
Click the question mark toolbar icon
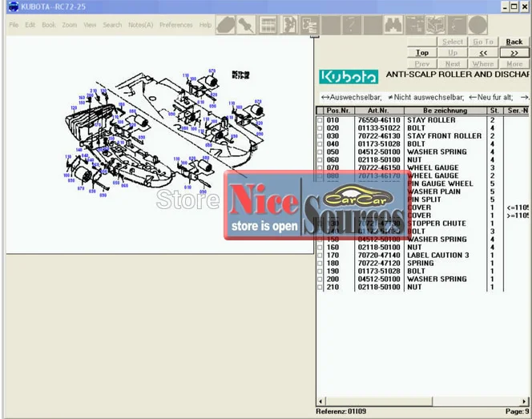tap(352, 25)
